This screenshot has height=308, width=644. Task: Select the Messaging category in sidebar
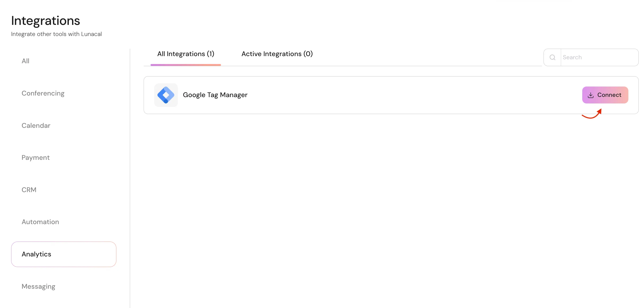(x=38, y=287)
